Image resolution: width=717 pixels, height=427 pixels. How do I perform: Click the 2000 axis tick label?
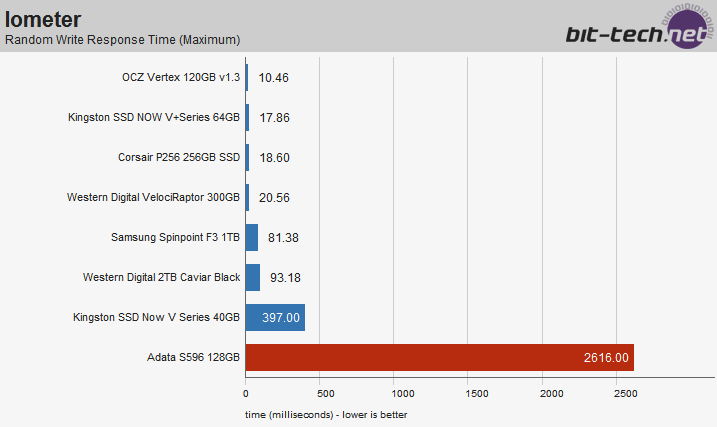click(x=551, y=394)
